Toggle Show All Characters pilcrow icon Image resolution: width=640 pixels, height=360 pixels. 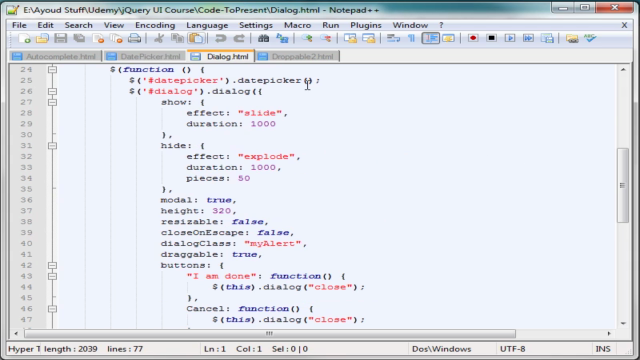tap(411, 38)
